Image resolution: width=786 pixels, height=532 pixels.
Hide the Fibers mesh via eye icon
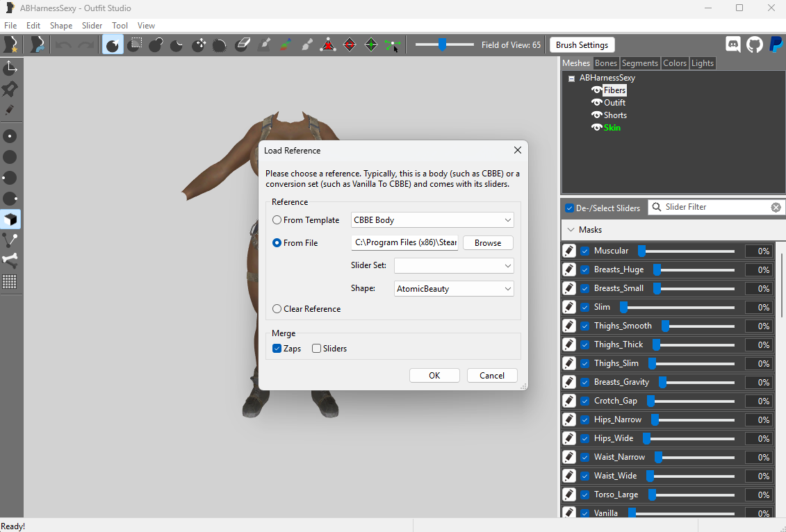point(596,90)
